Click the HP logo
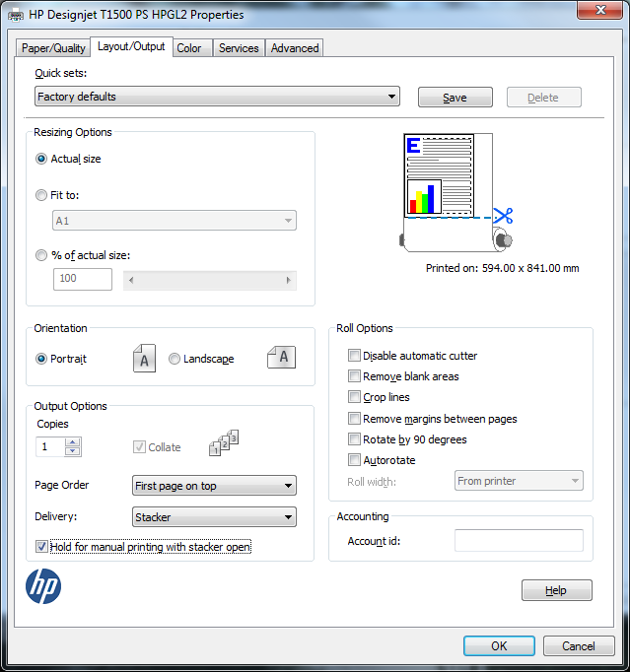 43,586
